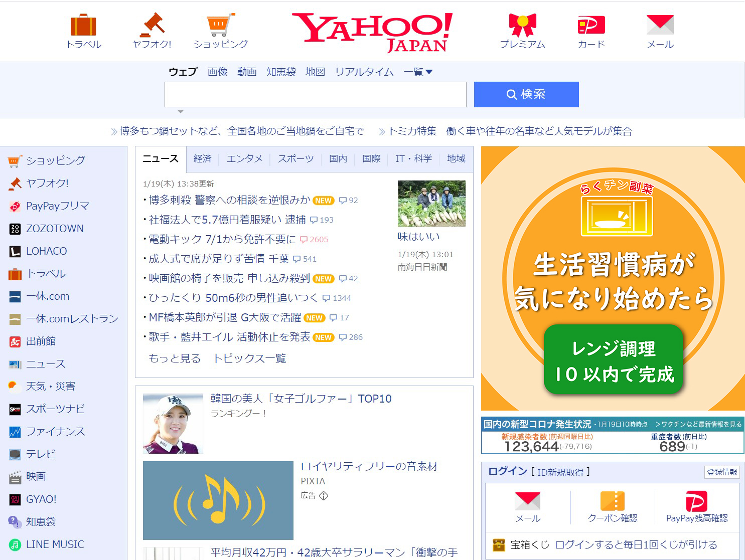
Task: Open the Korean golfer article thumbnail
Action: (173, 424)
